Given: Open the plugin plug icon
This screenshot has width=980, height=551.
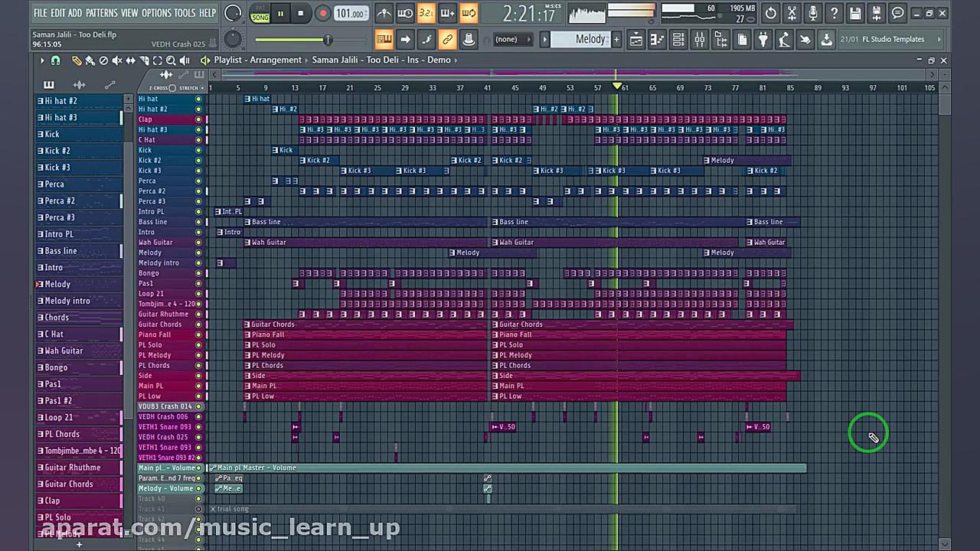Looking at the screenshot, I should click(763, 39).
